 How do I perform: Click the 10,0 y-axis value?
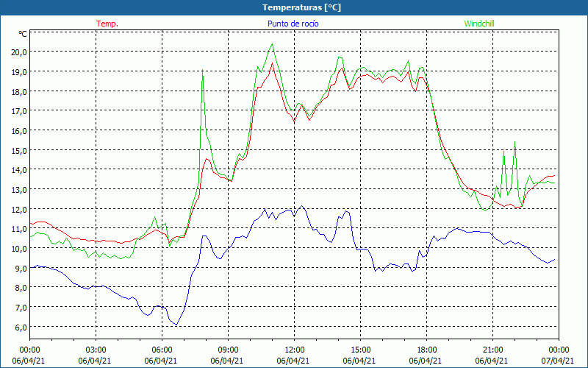coord(19,248)
